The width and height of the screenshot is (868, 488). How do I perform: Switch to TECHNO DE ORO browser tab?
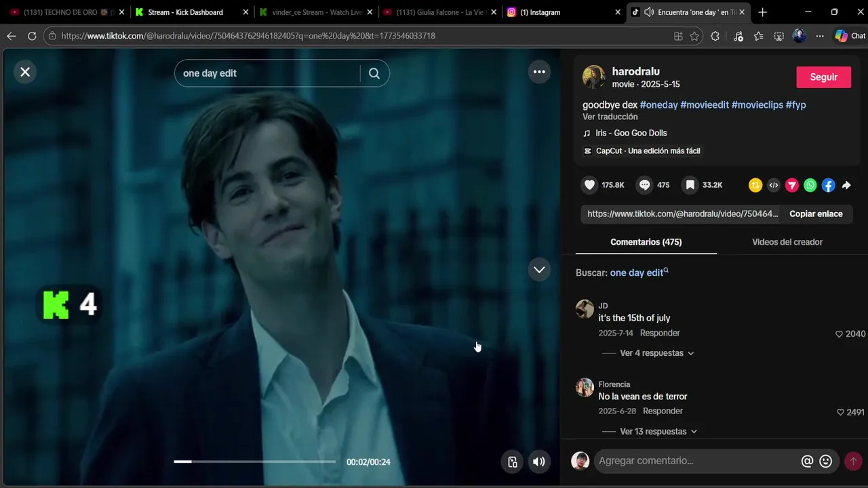66,12
